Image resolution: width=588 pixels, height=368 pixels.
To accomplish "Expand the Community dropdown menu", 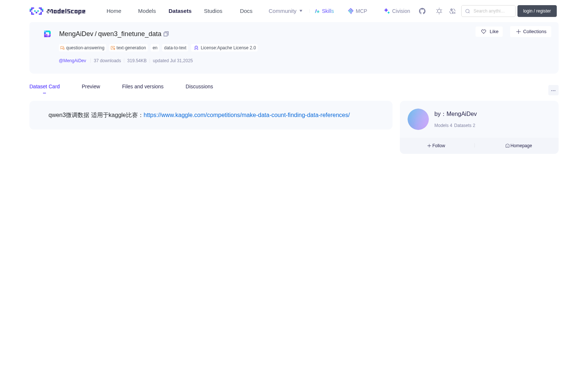I will (x=286, y=11).
